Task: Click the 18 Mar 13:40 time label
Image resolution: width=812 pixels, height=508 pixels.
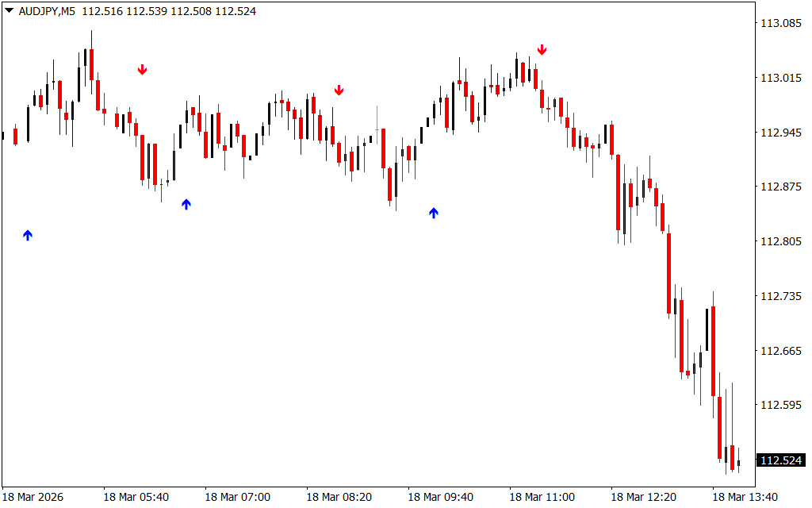Action: tap(745, 497)
